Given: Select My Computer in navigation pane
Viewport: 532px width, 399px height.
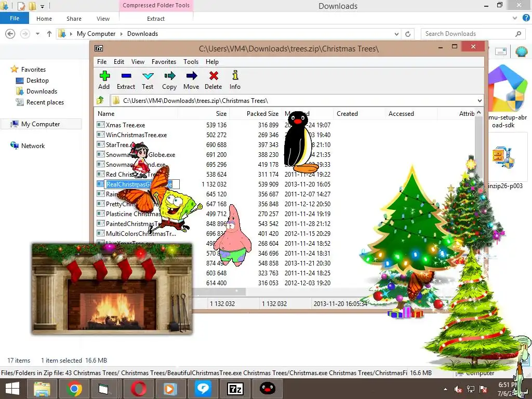Looking at the screenshot, I should [x=41, y=124].
